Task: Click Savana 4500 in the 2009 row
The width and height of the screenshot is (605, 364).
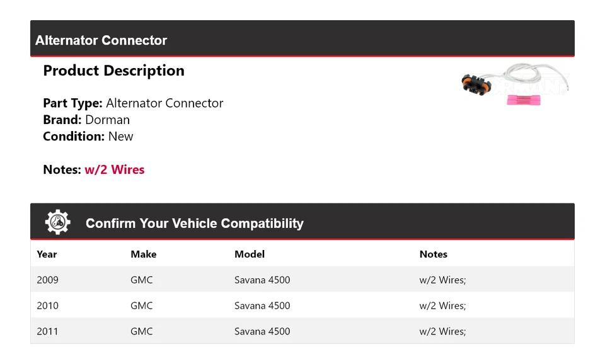Action: pyautogui.click(x=262, y=280)
